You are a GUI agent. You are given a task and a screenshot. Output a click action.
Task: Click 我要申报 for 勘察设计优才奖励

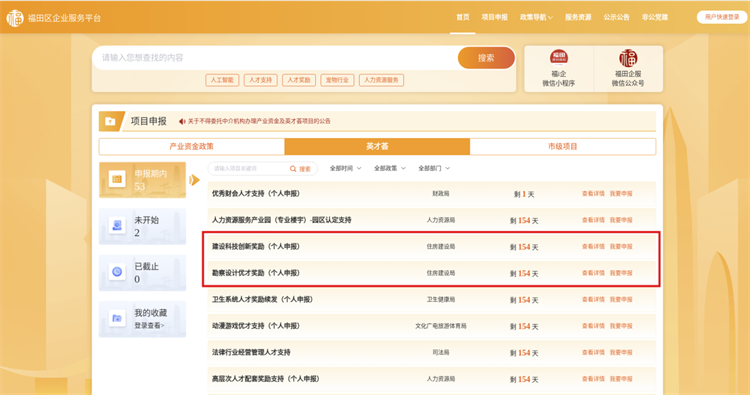(621, 273)
